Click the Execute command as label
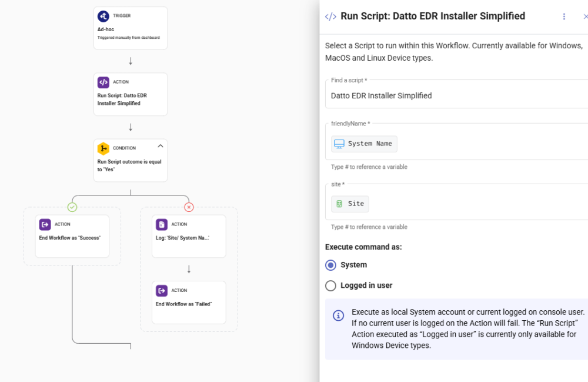This screenshot has width=588, height=382. (363, 247)
